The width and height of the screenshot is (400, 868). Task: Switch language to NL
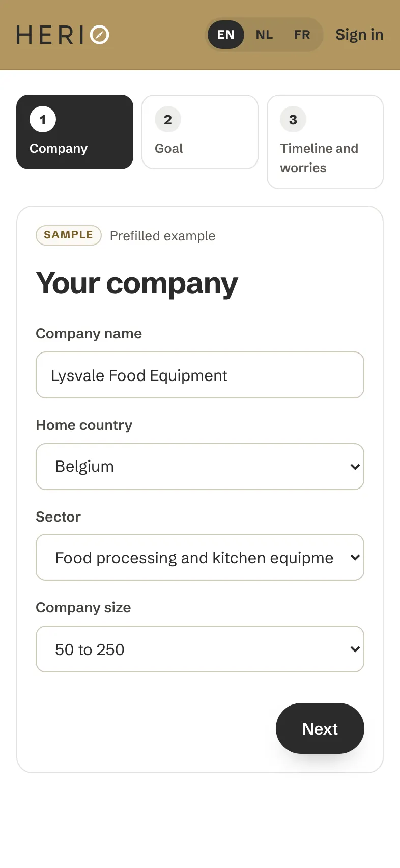tap(264, 35)
